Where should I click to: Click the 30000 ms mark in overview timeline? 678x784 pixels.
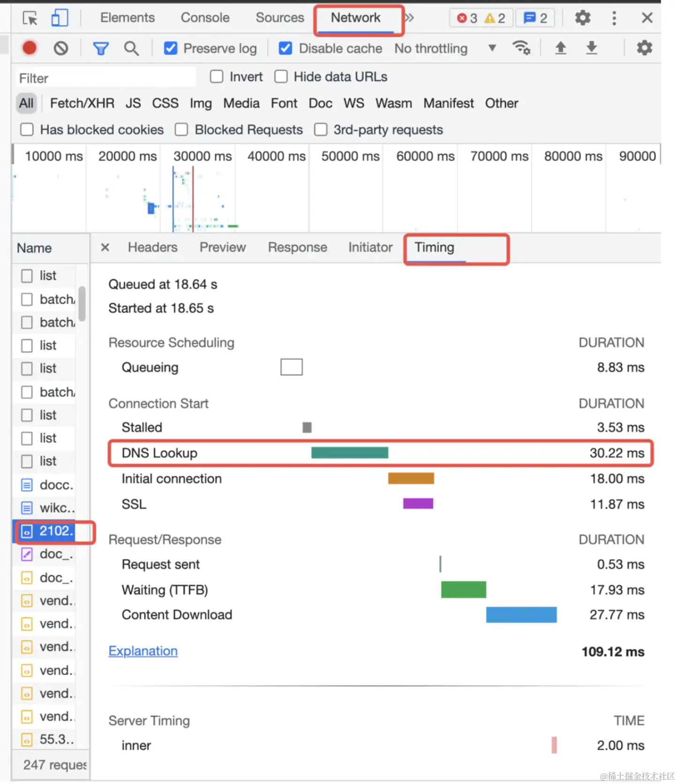click(x=202, y=156)
